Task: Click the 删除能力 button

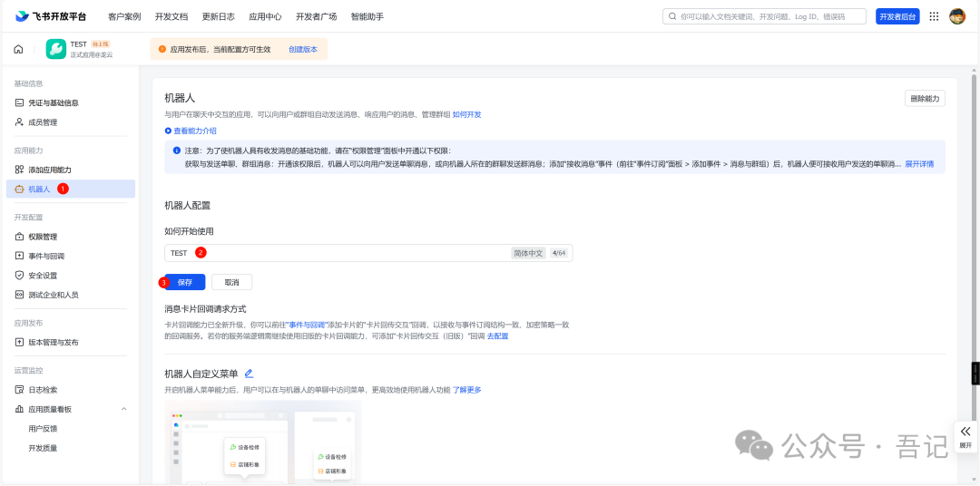Action: click(x=925, y=98)
